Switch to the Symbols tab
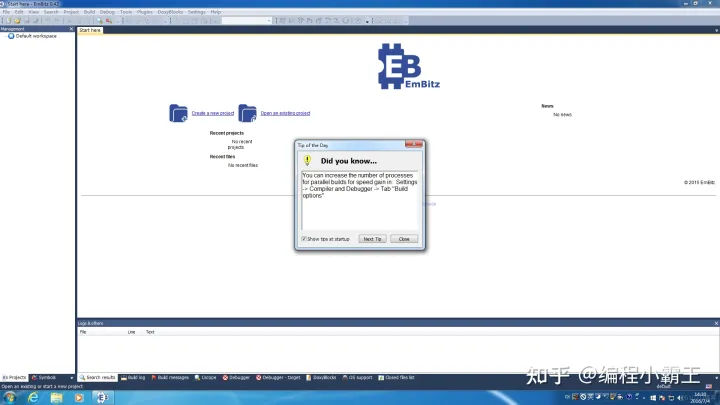Screen dimensions: 720x405 pyautogui.click(x=45, y=378)
